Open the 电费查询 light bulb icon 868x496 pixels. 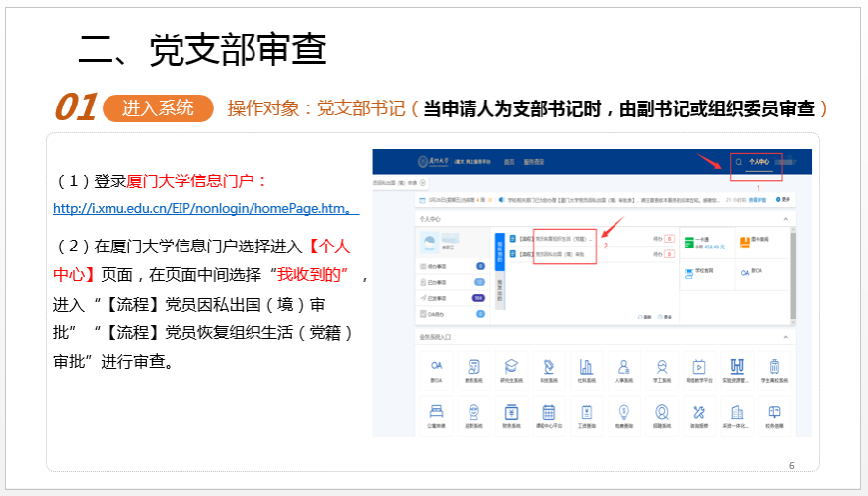(623, 413)
